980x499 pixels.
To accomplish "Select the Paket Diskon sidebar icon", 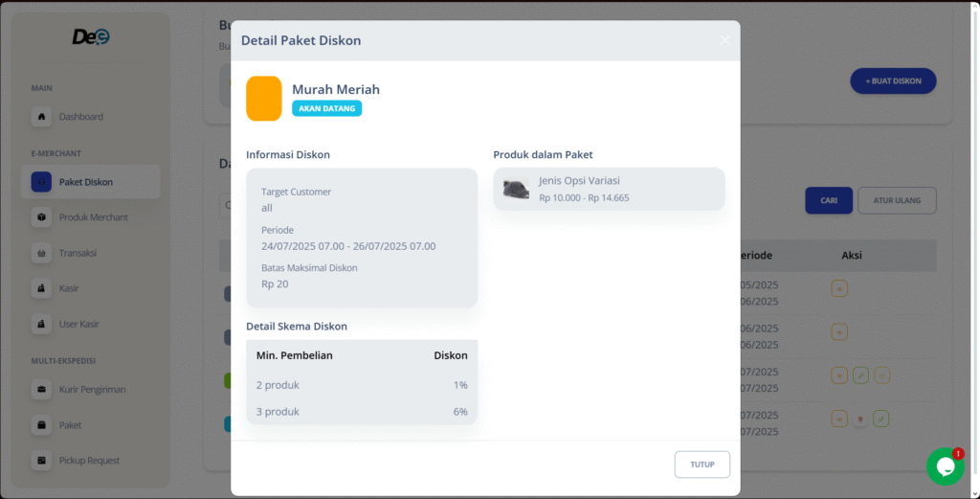I will point(41,182).
